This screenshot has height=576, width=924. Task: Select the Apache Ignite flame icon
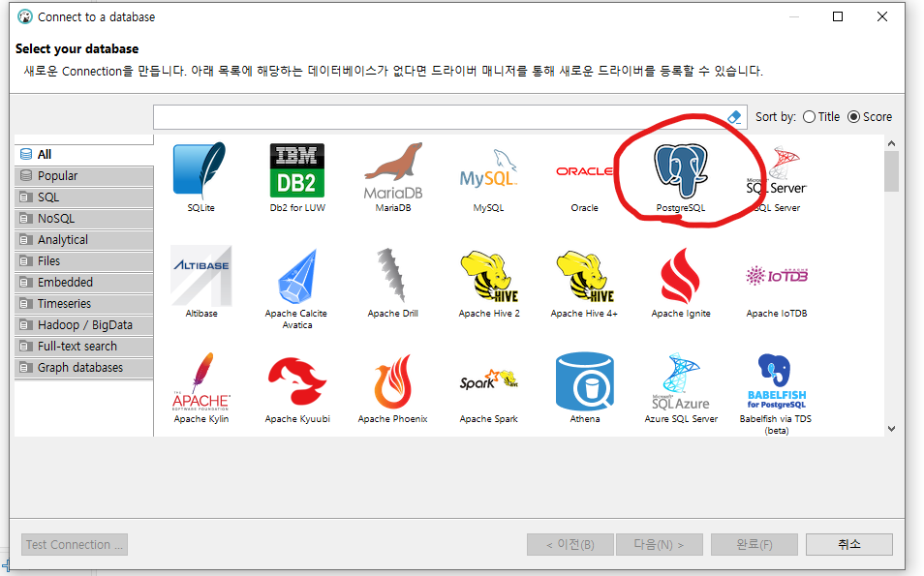(x=680, y=277)
